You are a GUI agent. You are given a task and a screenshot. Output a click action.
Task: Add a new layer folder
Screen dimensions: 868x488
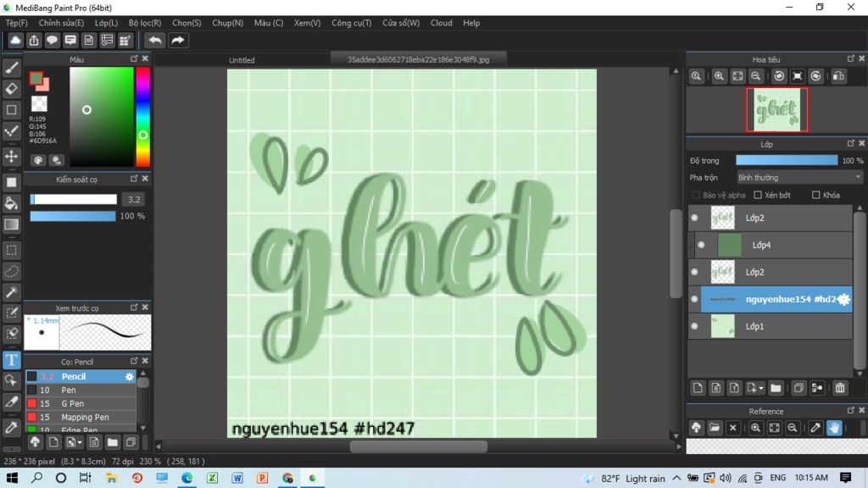[x=776, y=388]
